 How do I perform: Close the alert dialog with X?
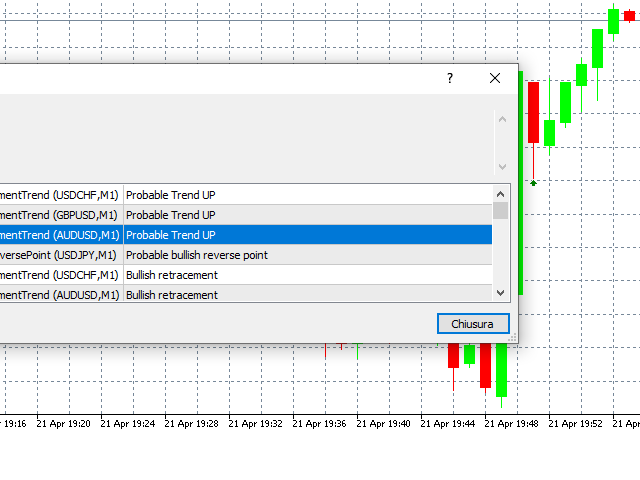click(495, 78)
